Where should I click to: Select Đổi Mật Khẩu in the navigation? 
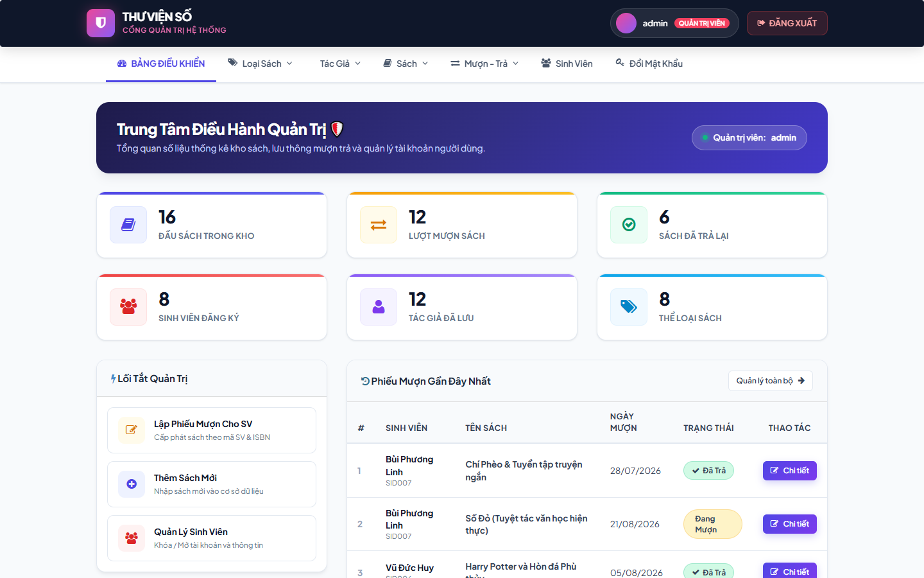point(649,64)
